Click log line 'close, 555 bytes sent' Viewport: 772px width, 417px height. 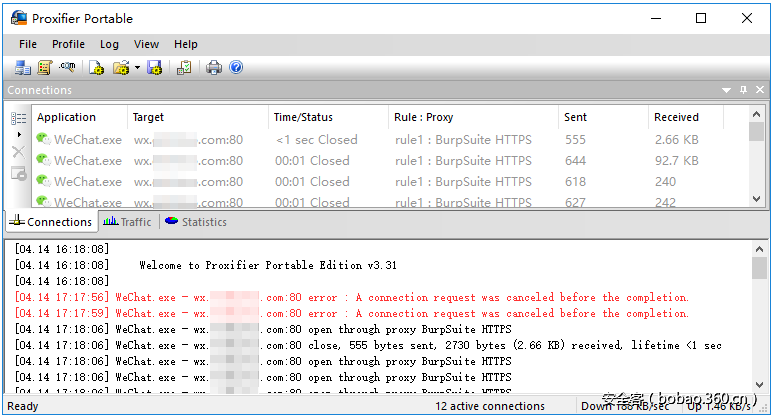coord(368,346)
